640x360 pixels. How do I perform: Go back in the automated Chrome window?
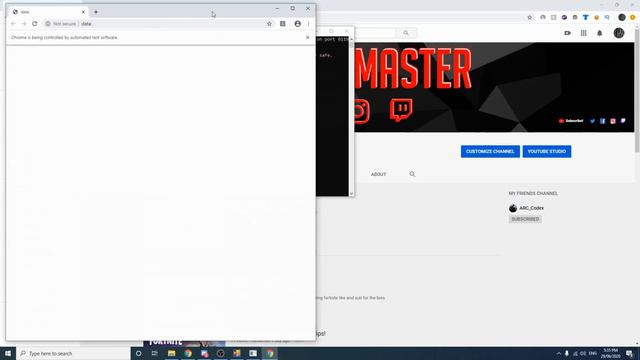(13, 24)
